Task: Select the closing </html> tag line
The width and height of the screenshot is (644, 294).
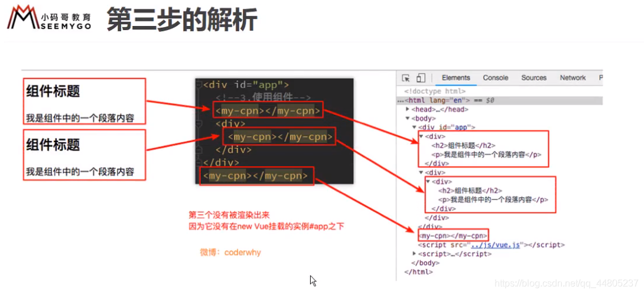Action: (418, 272)
